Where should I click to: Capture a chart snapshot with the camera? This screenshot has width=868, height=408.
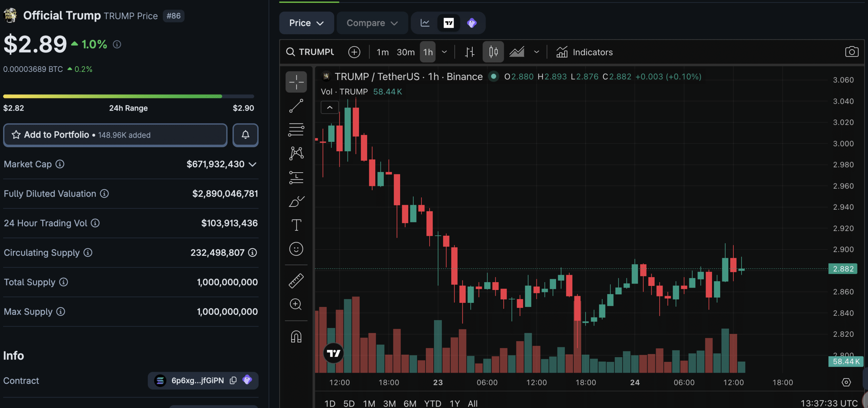tap(852, 52)
